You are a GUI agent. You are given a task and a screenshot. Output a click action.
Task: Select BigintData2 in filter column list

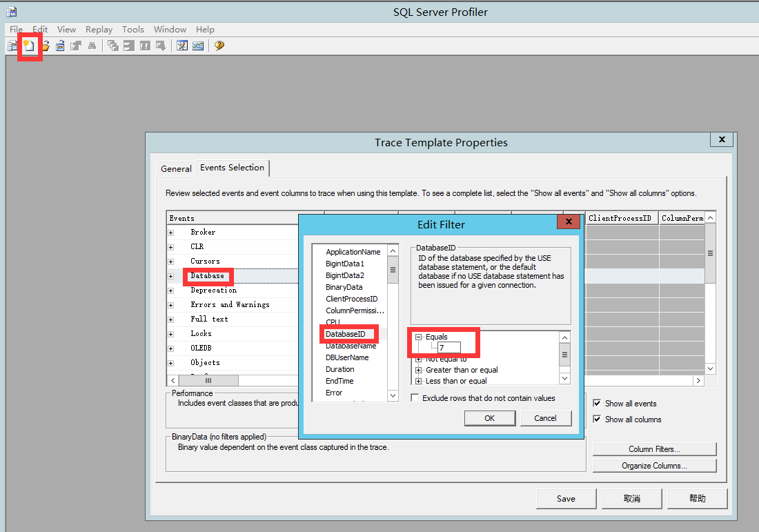[345, 275]
